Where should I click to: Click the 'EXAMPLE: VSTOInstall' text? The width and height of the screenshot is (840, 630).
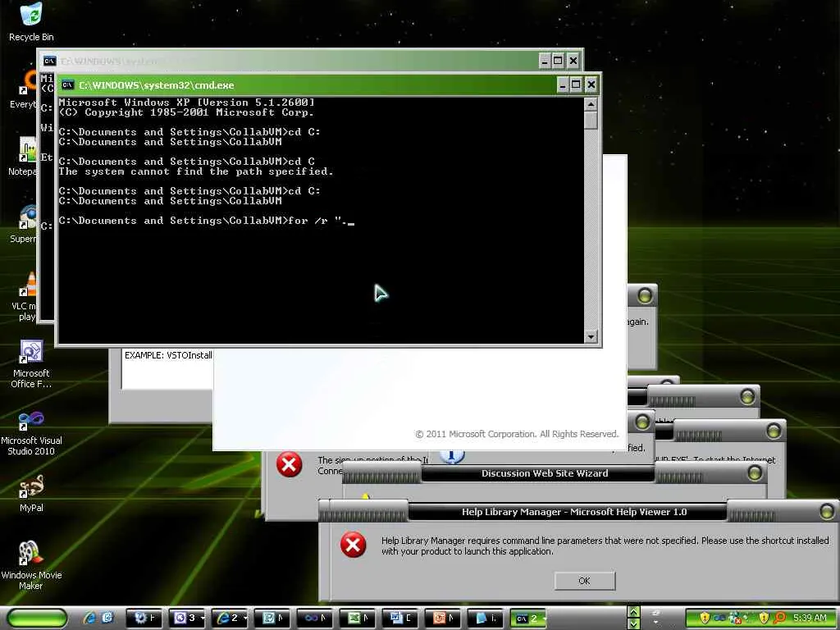[168, 355]
